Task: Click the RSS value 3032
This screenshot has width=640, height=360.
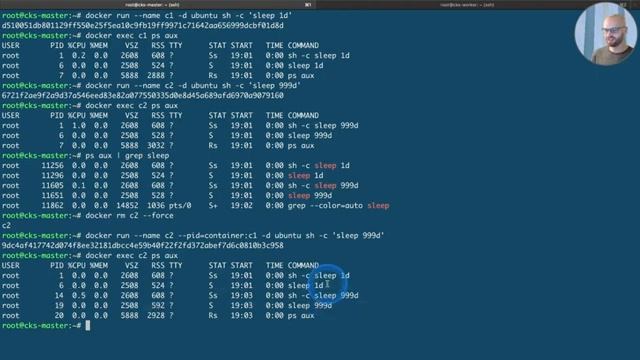Action: (x=156, y=145)
